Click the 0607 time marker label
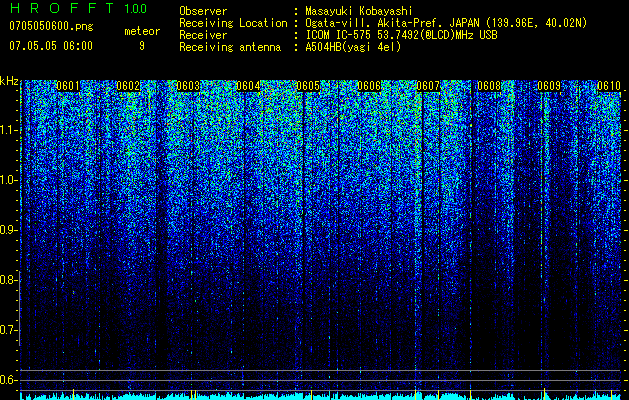The width and height of the screenshot is (629, 400). [x=428, y=86]
